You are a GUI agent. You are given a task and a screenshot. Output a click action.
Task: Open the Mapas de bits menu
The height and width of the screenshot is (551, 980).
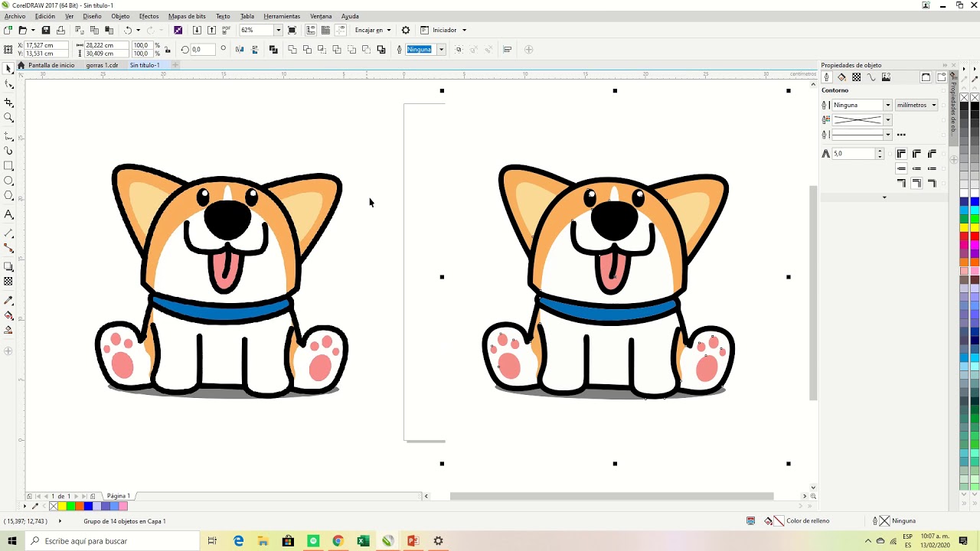(x=187, y=16)
